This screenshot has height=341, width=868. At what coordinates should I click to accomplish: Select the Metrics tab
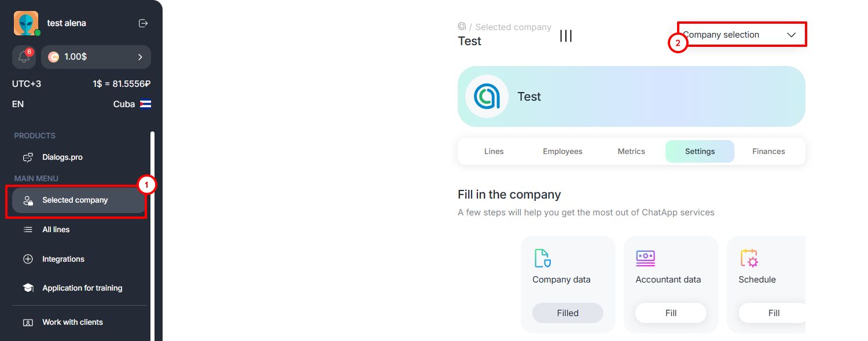tap(631, 152)
